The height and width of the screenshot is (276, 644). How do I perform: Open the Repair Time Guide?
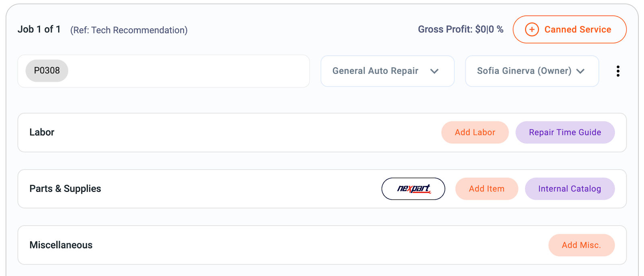click(x=565, y=132)
